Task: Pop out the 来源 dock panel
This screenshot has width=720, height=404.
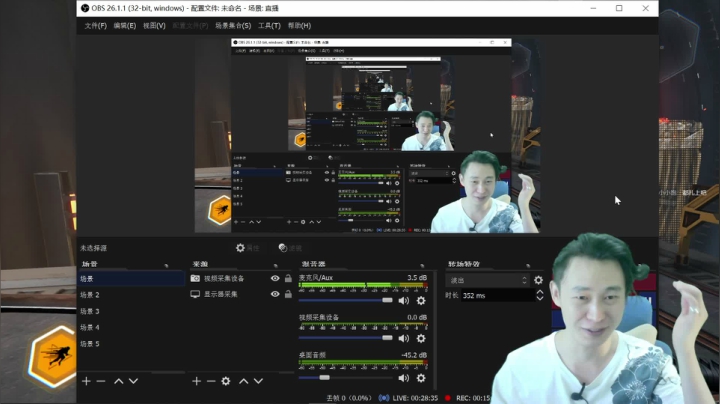Action: pos(276,265)
